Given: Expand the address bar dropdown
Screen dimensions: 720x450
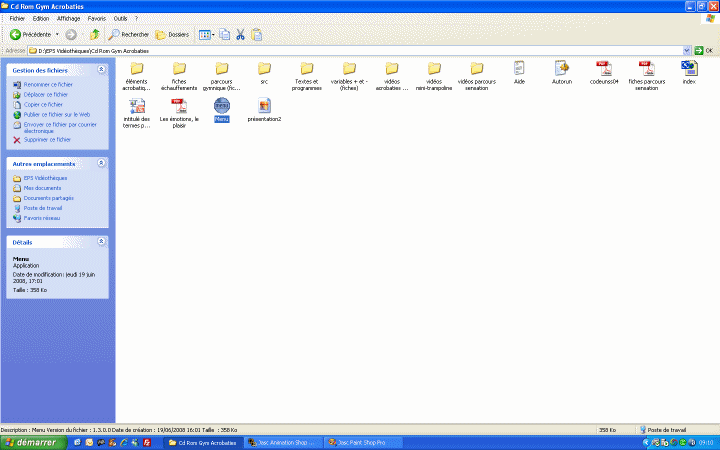Looking at the screenshot, I should coord(687,50).
